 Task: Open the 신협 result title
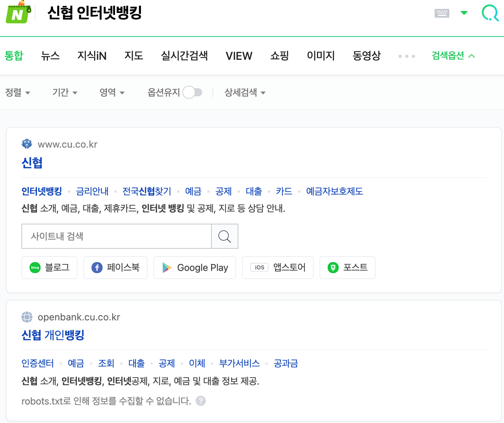32,163
